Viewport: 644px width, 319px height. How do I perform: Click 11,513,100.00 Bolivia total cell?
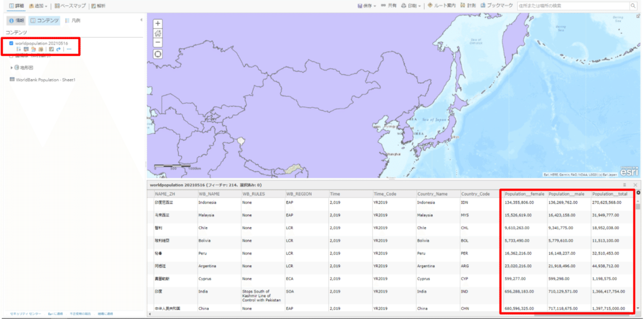pos(607,241)
